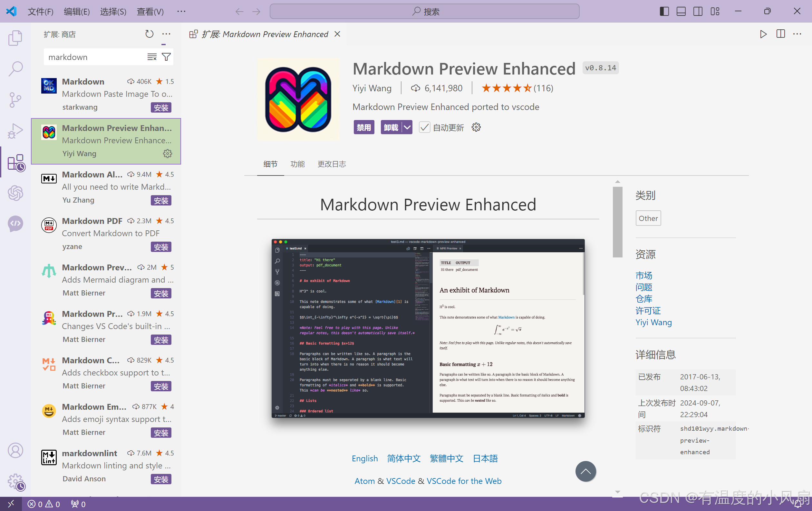The width and height of the screenshot is (812, 511).
Task: Expand the 卸载 uninstall dropdown arrow
Action: 407,127
